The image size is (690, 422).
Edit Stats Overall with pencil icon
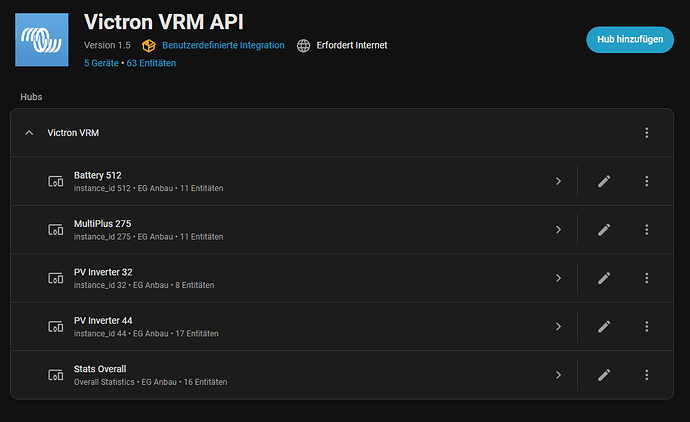[604, 375]
